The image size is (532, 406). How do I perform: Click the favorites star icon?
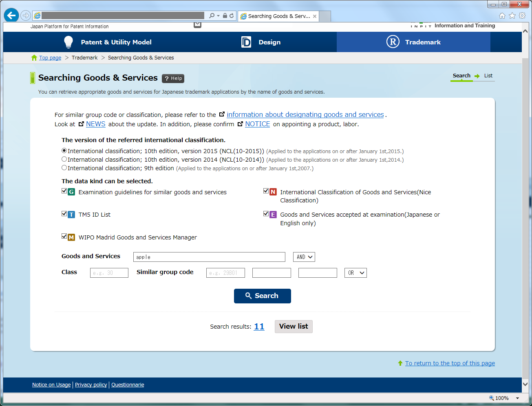(512, 16)
